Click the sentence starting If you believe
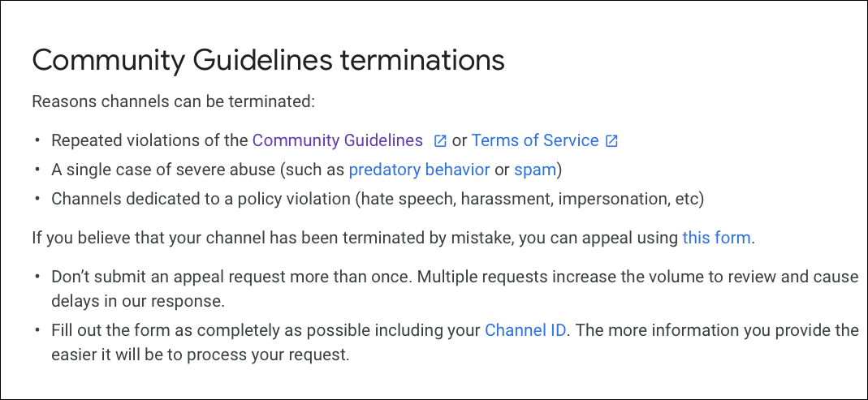This screenshot has width=868, height=400. (x=394, y=238)
